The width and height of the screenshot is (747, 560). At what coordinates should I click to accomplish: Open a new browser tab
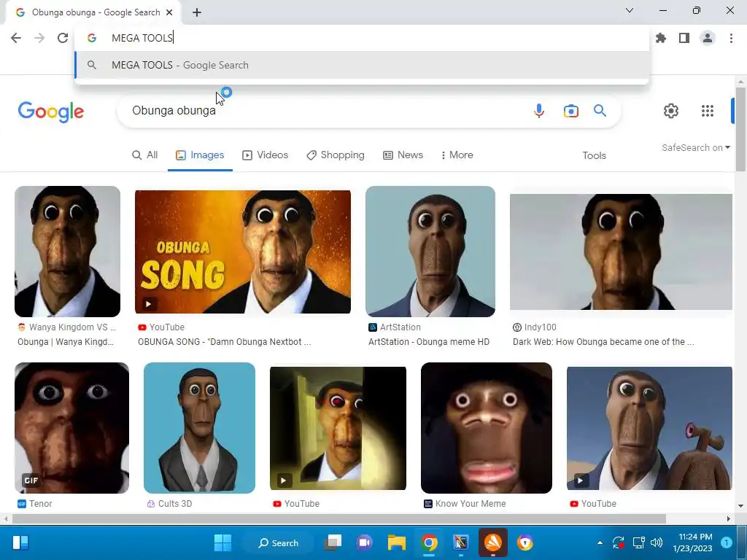197,13
